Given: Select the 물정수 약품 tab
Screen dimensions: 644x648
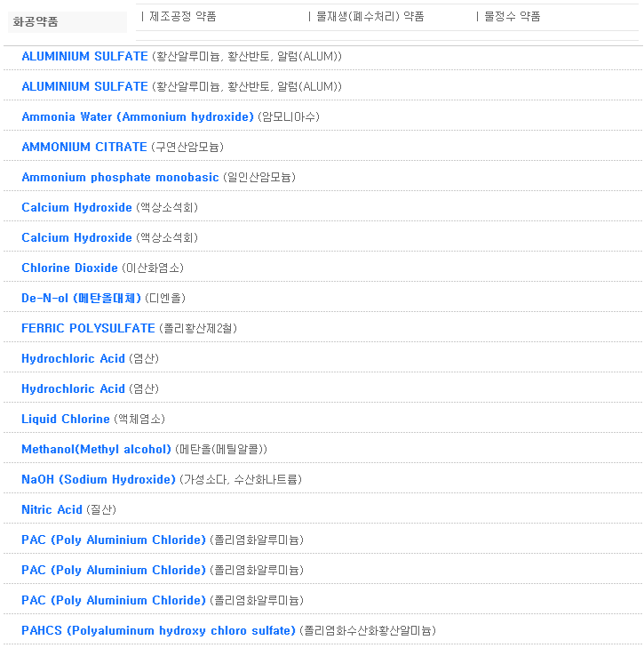Looking at the screenshot, I should pos(512,16).
